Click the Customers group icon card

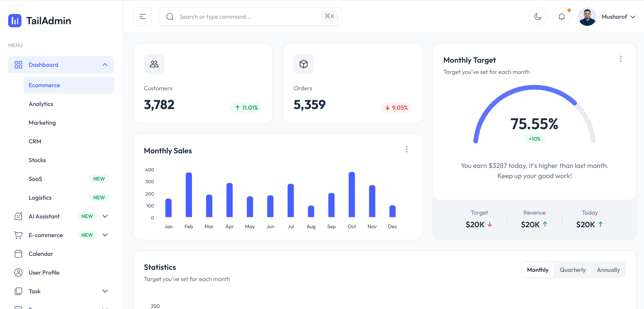pos(154,64)
